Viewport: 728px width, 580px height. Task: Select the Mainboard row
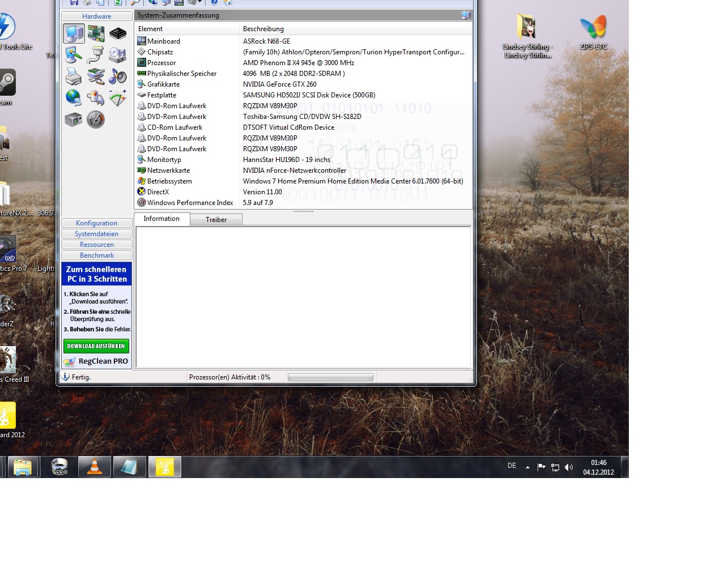pyautogui.click(x=303, y=41)
